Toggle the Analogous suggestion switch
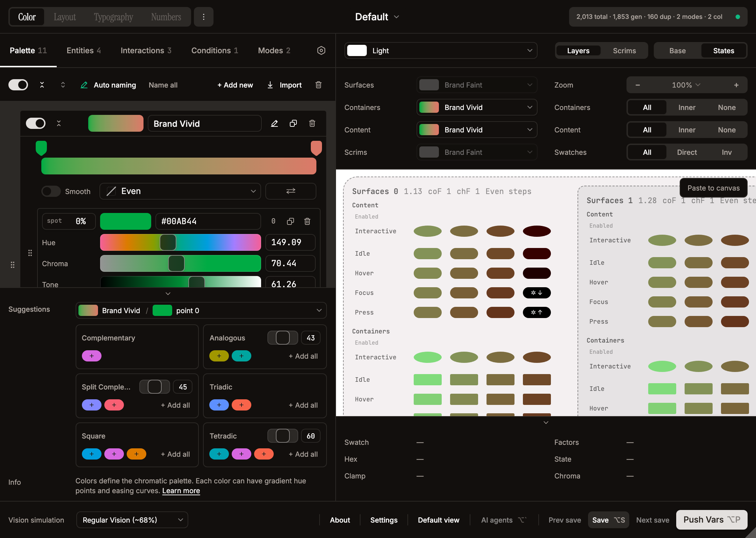The image size is (756, 538). click(282, 338)
